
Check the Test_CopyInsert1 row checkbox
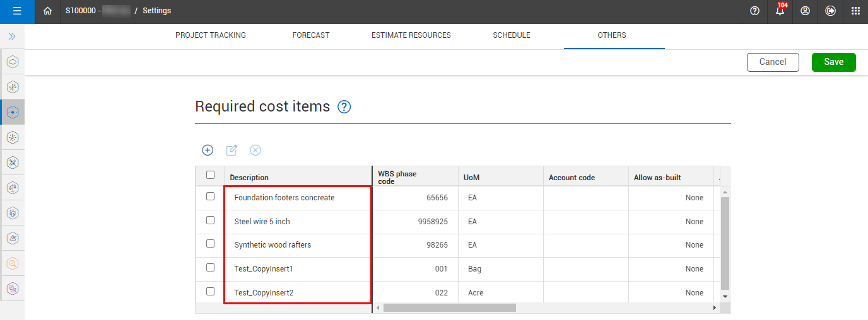pyautogui.click(x=211, y=268)
